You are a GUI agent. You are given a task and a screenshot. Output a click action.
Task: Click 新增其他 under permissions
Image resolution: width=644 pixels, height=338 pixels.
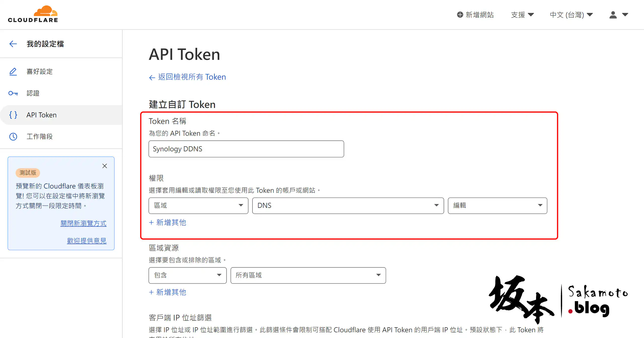click(x=168, y=222)
